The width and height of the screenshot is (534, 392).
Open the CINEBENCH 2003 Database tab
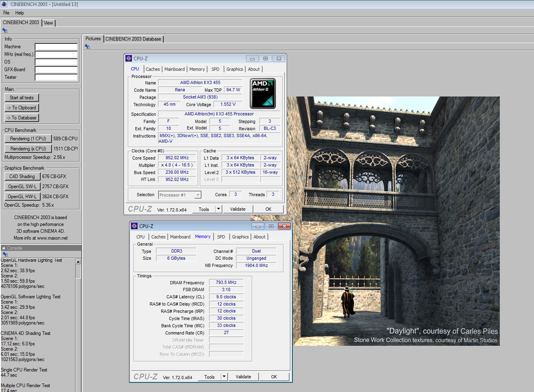pyautogui.click(x=133, y=39)
